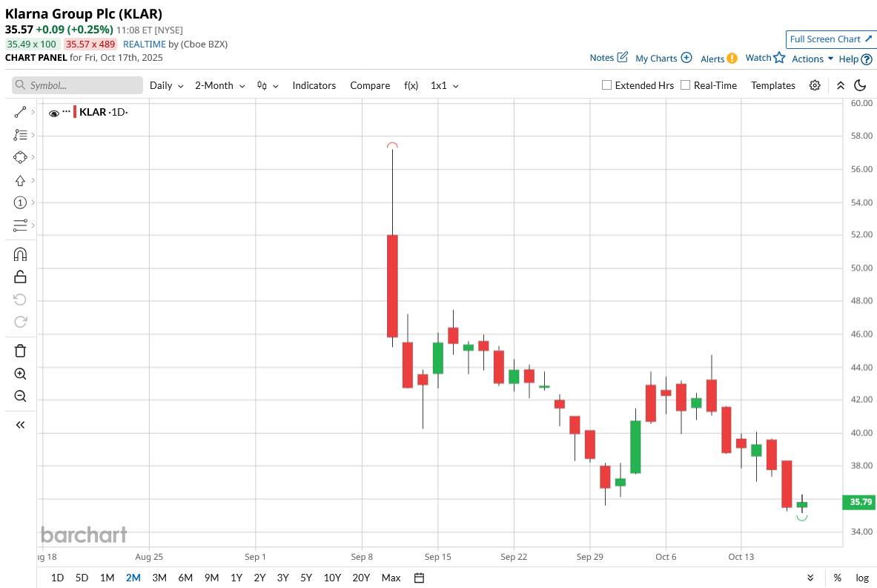Open the Daily frequency dropdown

(x=166, y=85)
